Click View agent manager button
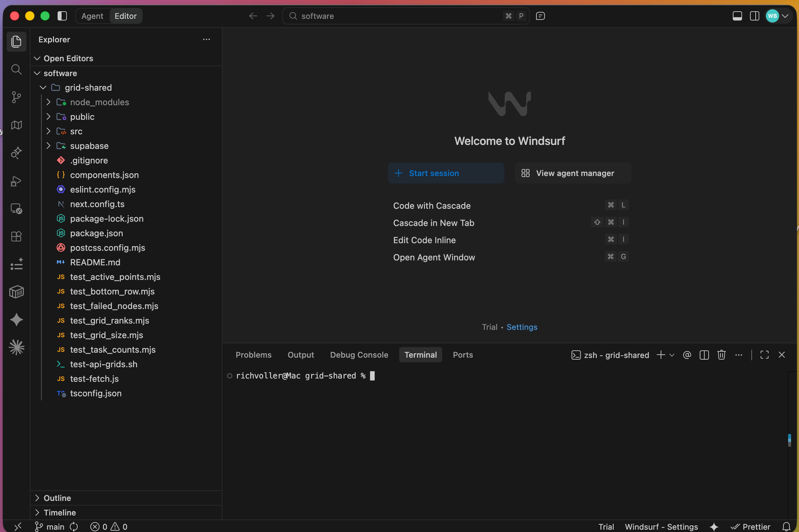The image size is (799, 532). coord(573,173)
